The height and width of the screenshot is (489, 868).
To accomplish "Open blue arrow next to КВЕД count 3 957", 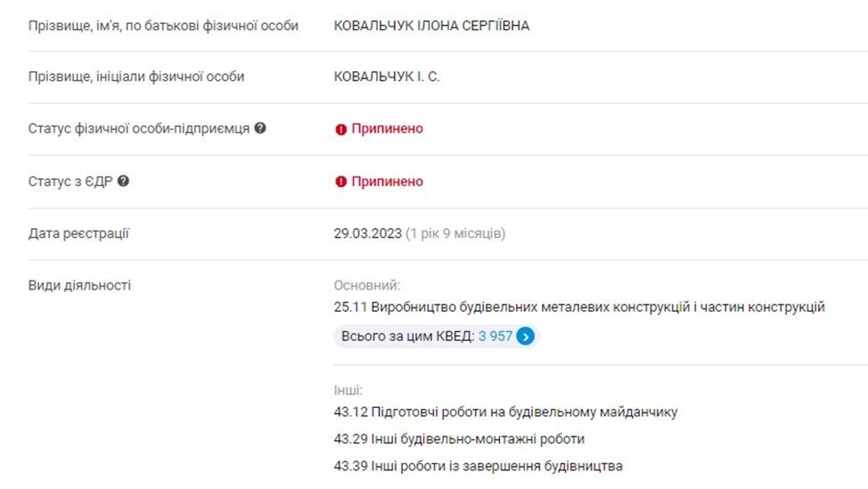I will pos(525,336).
